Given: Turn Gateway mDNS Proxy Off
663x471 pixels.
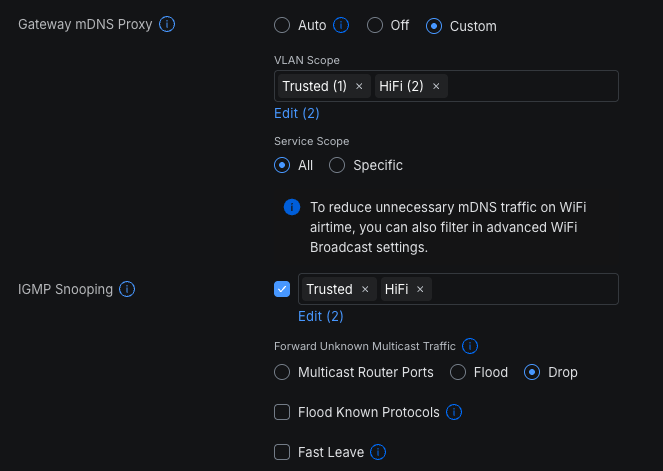Looking at the screenshot, I should pyautogui.click(x=375, y=25).
